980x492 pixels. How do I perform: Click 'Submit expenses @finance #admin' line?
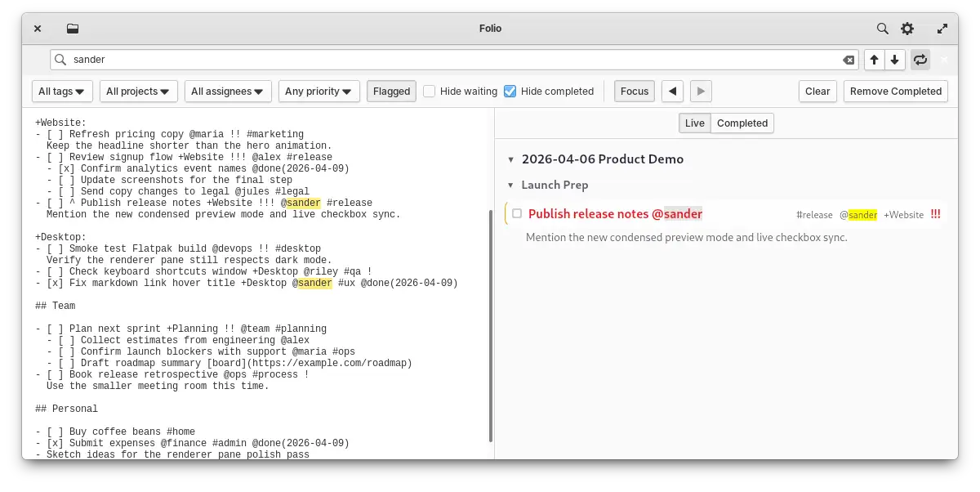pos(192,443)
